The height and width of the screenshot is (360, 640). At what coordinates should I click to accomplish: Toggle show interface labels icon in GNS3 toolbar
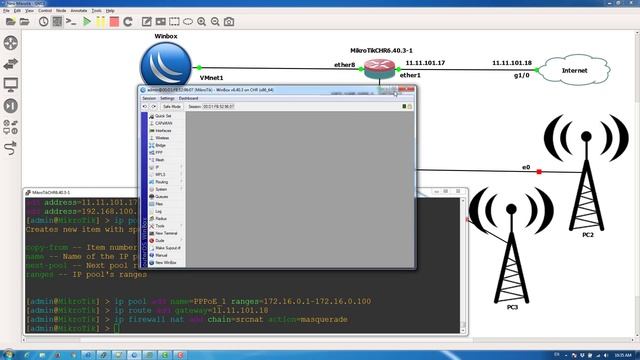click(x=57, y=22)
